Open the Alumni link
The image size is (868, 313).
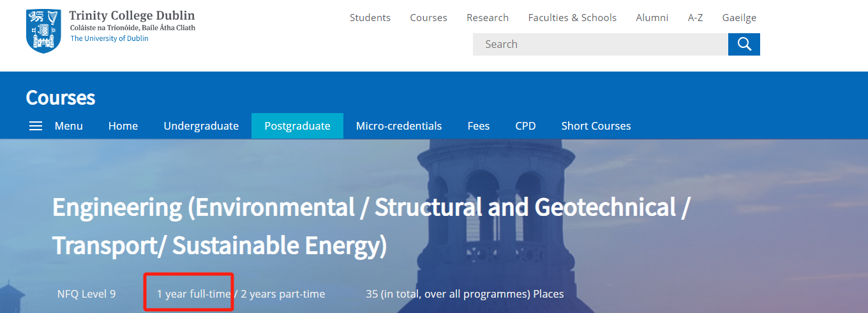(x=652, y=17)
